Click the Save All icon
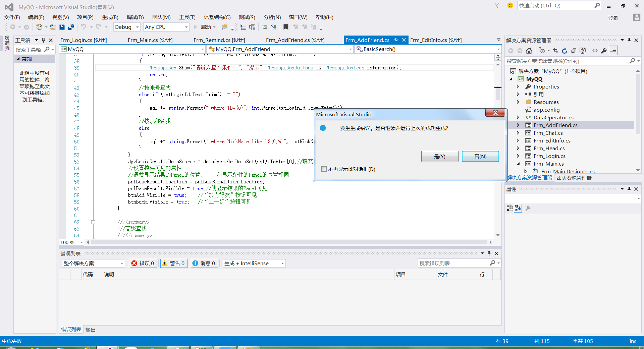The image size is (644, 349). [x=71, y=27]
